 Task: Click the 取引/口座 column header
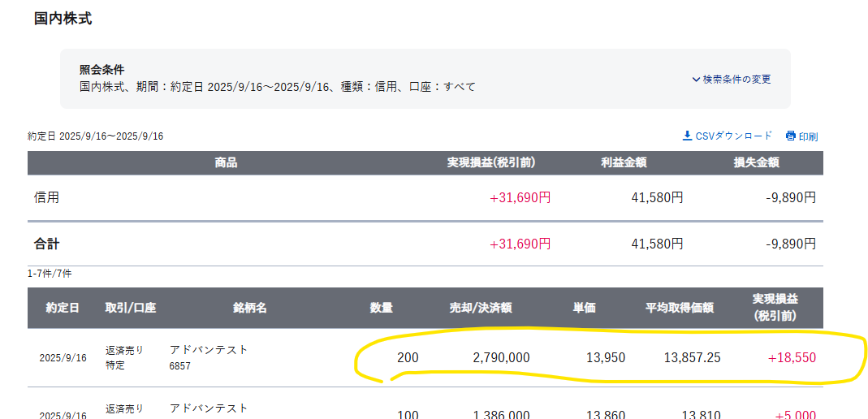130,308
